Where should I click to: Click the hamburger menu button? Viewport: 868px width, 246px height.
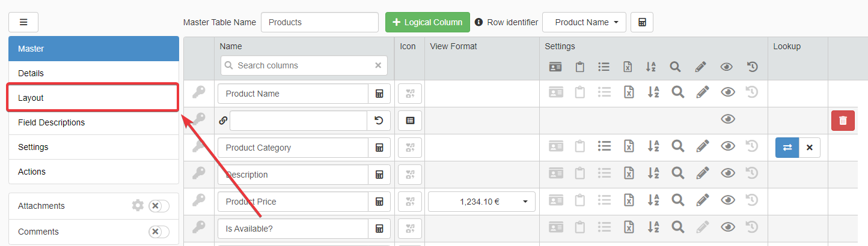[23, 22]
